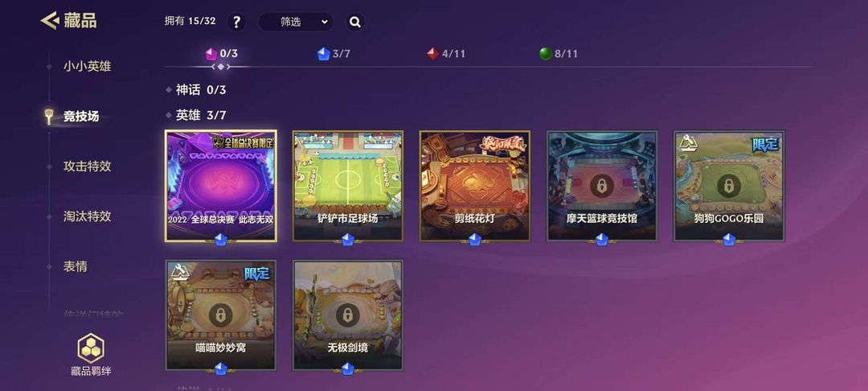
Task: Click the locked 喵喵妙妙窝 arena
Action: (x=221, y=315)
